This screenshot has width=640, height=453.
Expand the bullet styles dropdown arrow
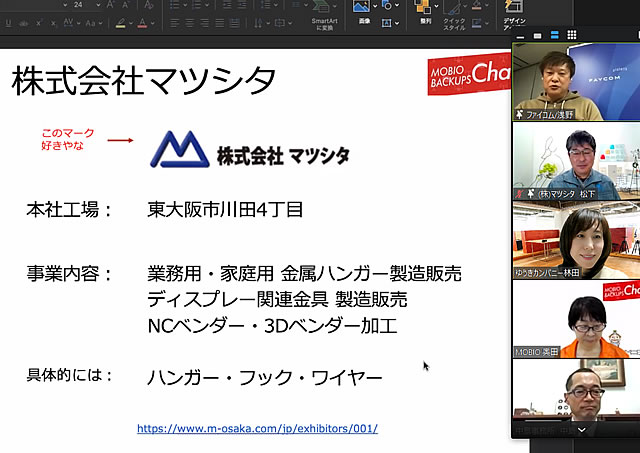pos(183,5)
